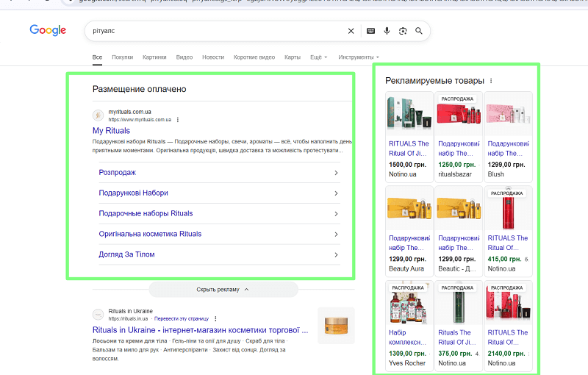Viewport: 588px width, 375px height.
Task: Open search by image with the lens icon
Action: point(403,31)
